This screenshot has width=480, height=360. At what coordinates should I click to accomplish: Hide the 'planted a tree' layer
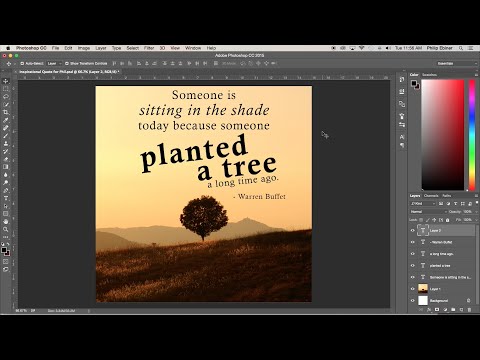coord(413,265)
